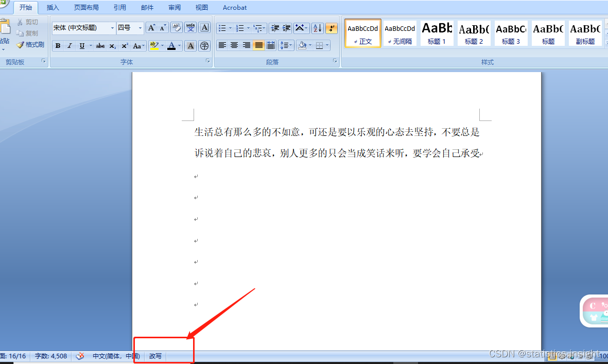Switch to the 视图 (View) tab
Image resolution: width=608 pixels, height=364 pixels.
202,7
